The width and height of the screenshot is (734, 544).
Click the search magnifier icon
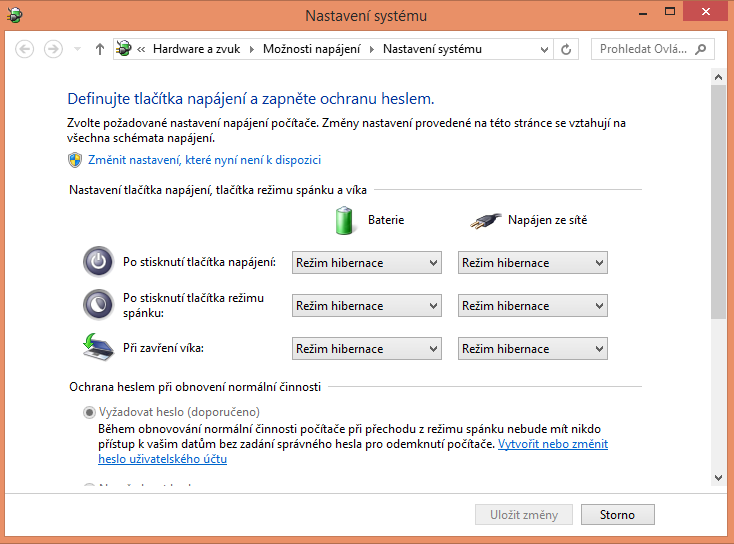701,49
